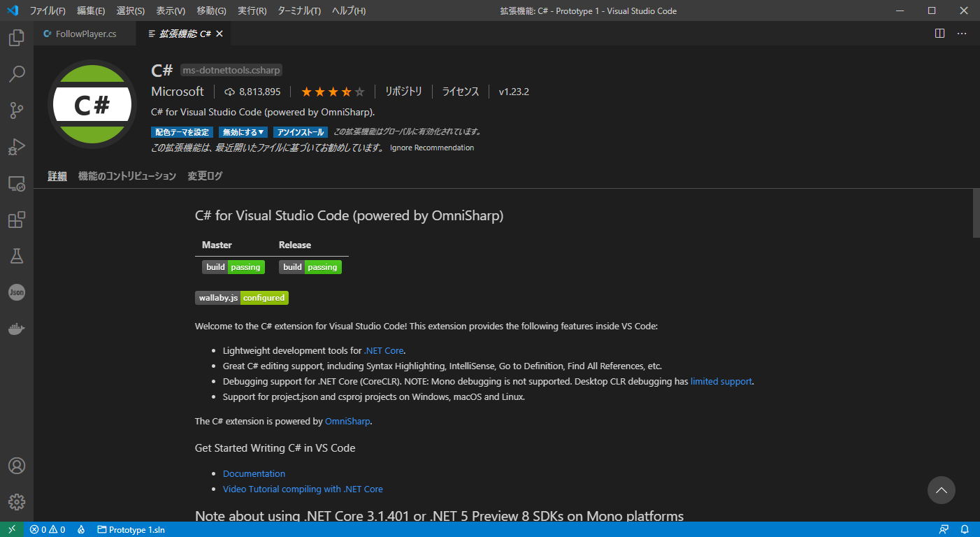Select the 拡張機能: C# editor tab
Viewport: 980px width, 537px height.
click(x=184, y=34)
